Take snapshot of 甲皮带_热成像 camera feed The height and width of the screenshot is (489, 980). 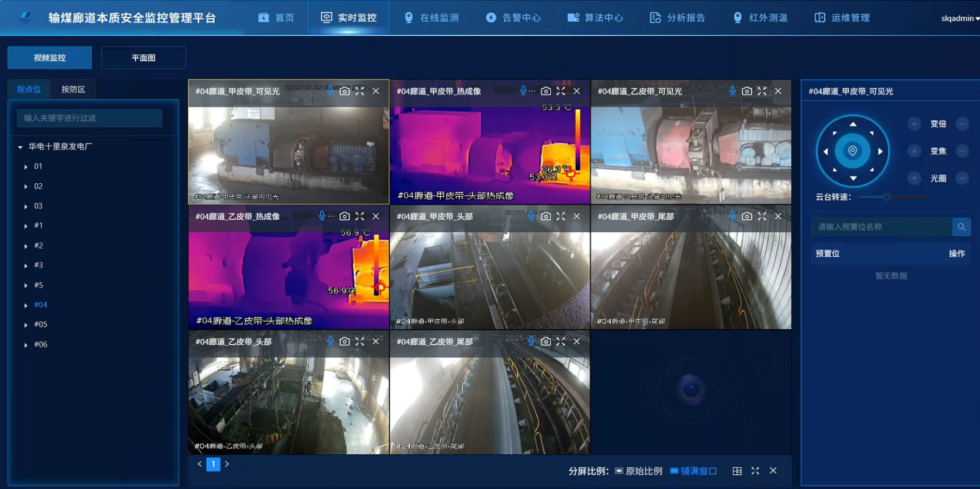pyautogui.click(x=546, y=91)
